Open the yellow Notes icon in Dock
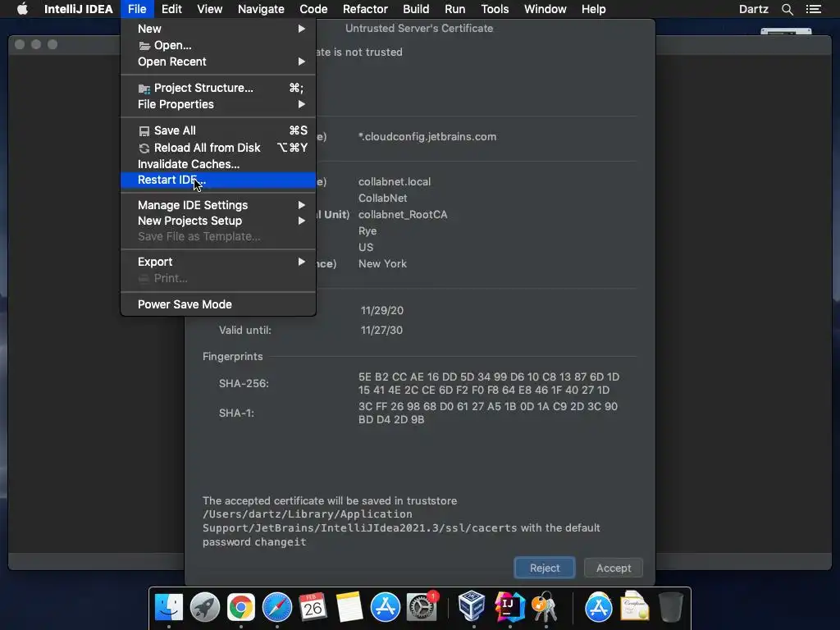The image size is (840, 630). [349, 608]
